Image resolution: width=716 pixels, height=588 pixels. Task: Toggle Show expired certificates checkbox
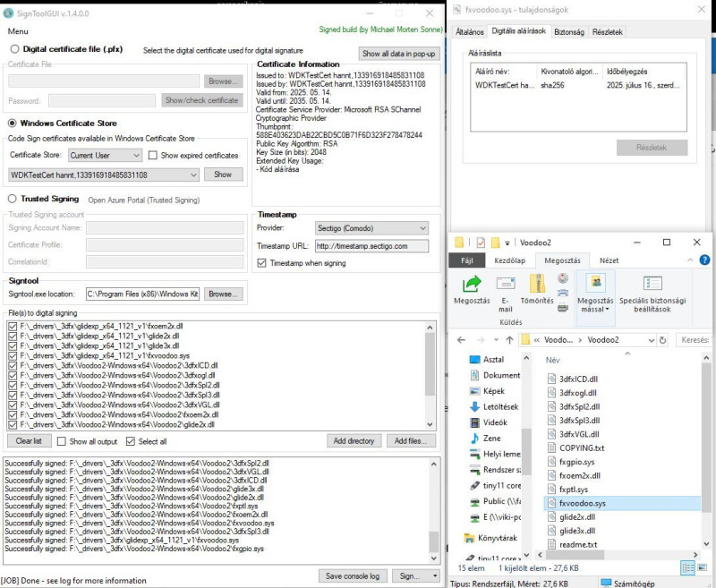[x=152, y=155]
